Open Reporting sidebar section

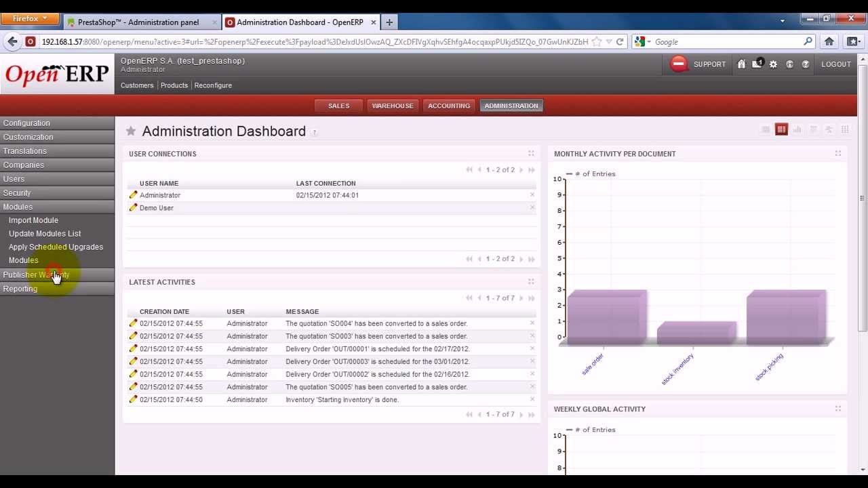tap(57, 289)
